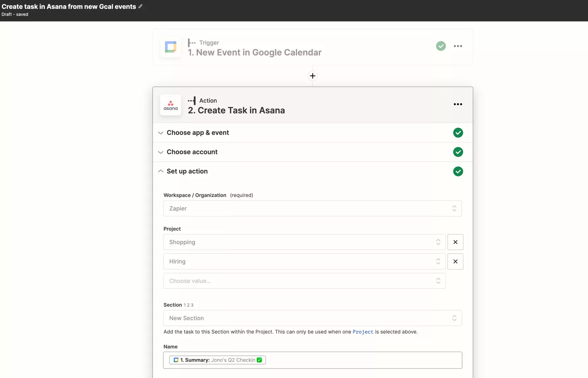The image size is (588, 378).
Task: Click the pencil icon to rename Zap
Action: tap(141, 6)
